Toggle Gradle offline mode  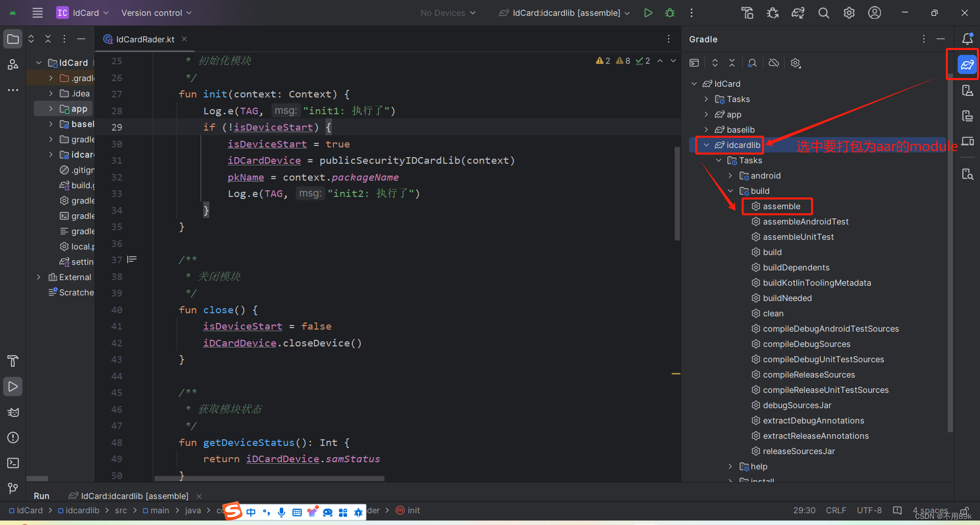[773, 62]
